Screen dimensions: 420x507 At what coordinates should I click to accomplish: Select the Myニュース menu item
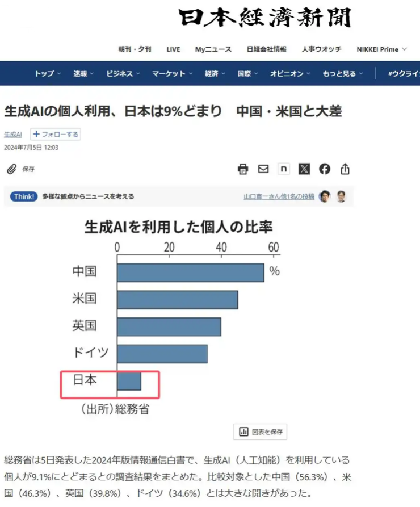pyautogui.click(x=213, y=49)
